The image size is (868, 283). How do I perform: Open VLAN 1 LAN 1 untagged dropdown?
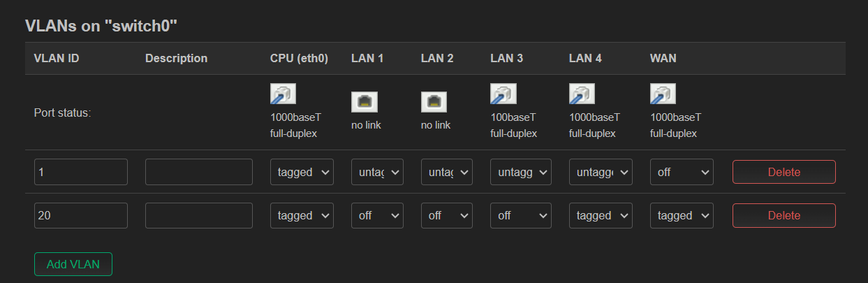point(377,172)
